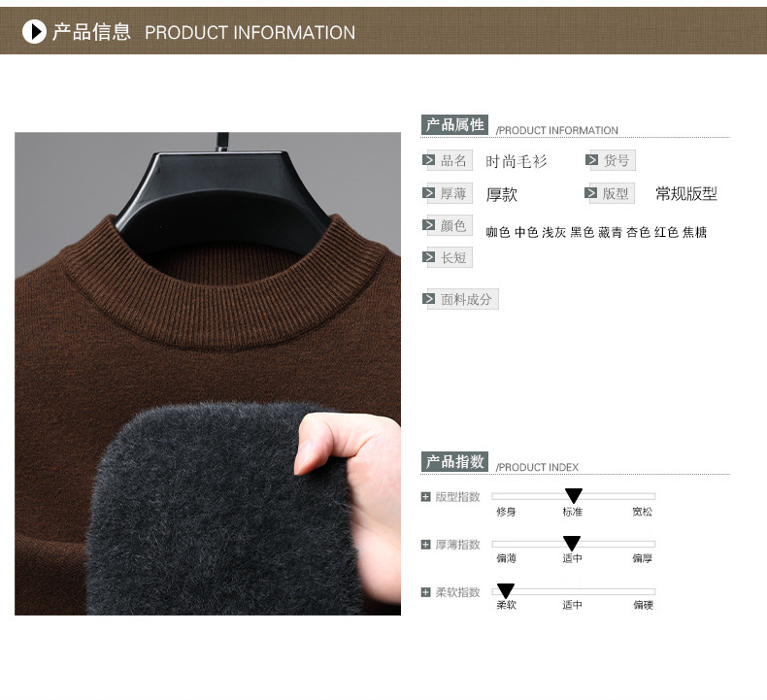The image size is (767, 700).
Task: Click the arrow icon next to 颜色
Action: point(428,225)
